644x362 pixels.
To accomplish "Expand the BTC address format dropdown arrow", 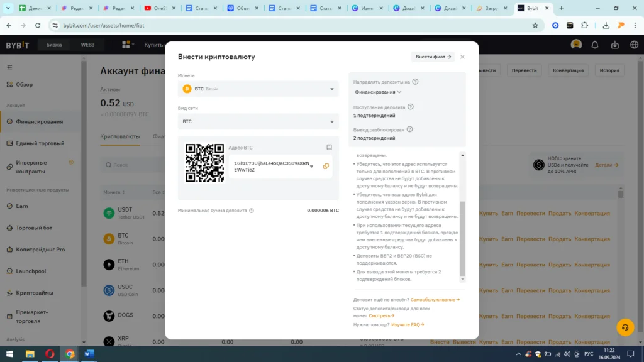I will pos(311,167).
